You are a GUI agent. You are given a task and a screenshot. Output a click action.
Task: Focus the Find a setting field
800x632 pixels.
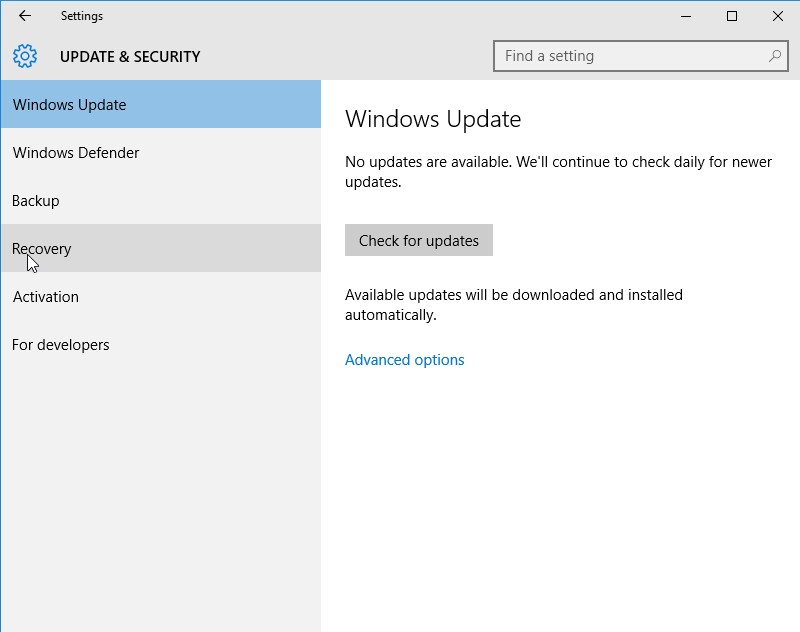[640, 56]
